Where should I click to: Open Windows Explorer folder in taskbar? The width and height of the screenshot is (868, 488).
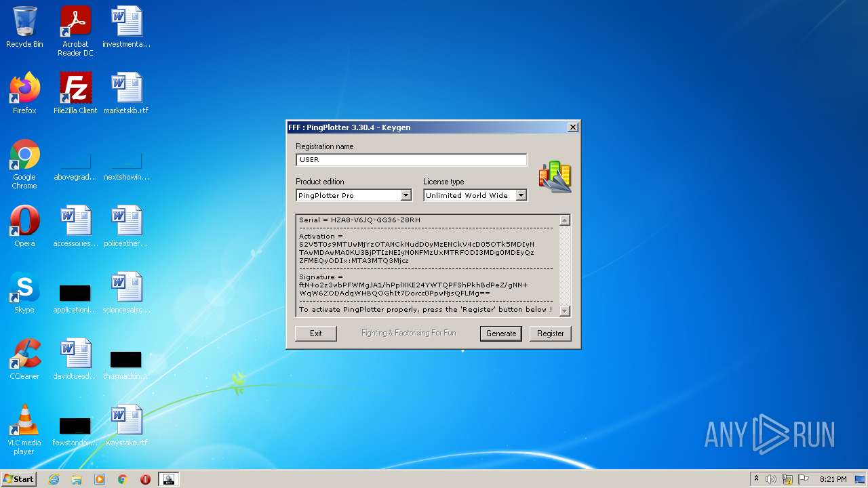(77, 479)
